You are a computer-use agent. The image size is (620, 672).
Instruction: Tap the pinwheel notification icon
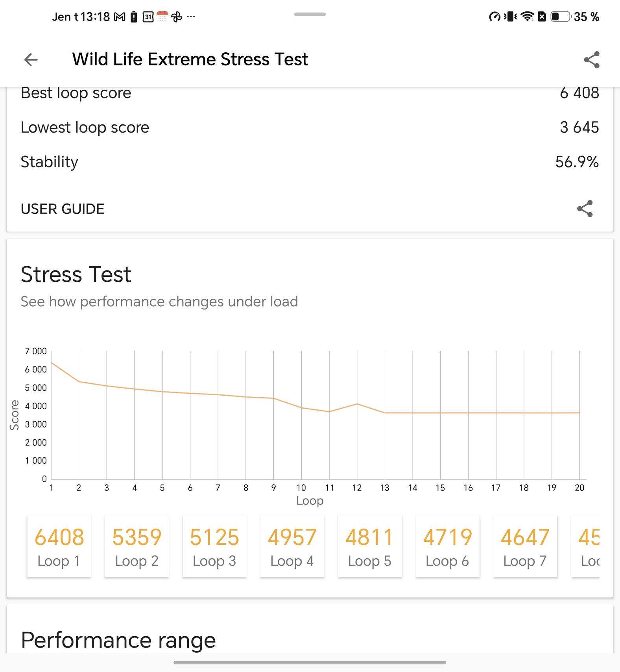tap(177, 17)
